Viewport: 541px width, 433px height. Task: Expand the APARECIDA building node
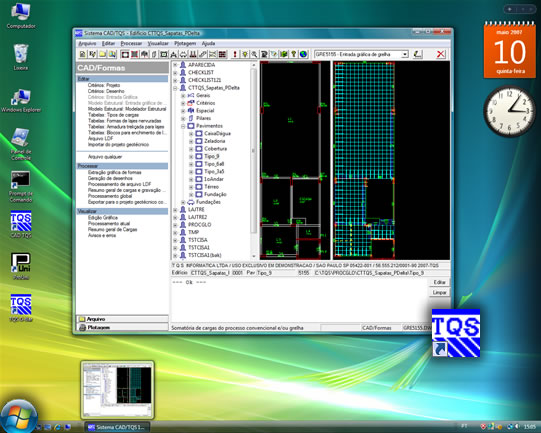click(175, 65)
